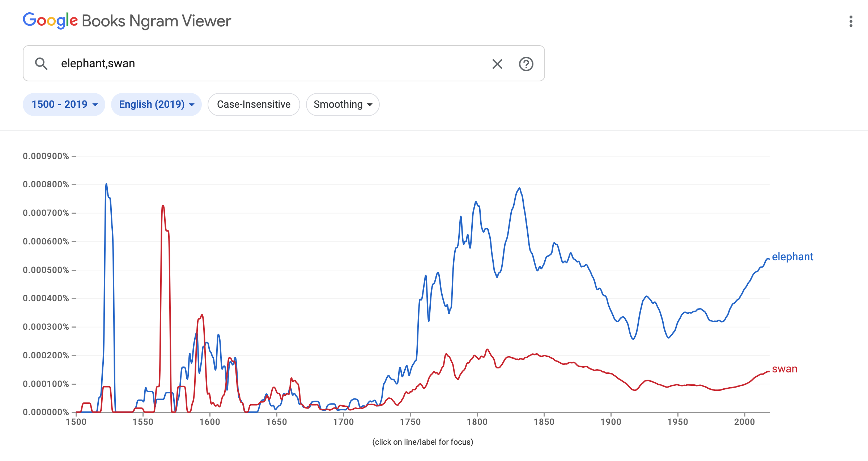Click the 0.000500% y-axis label
Screen dimensions: 868x461
point(46,270)
